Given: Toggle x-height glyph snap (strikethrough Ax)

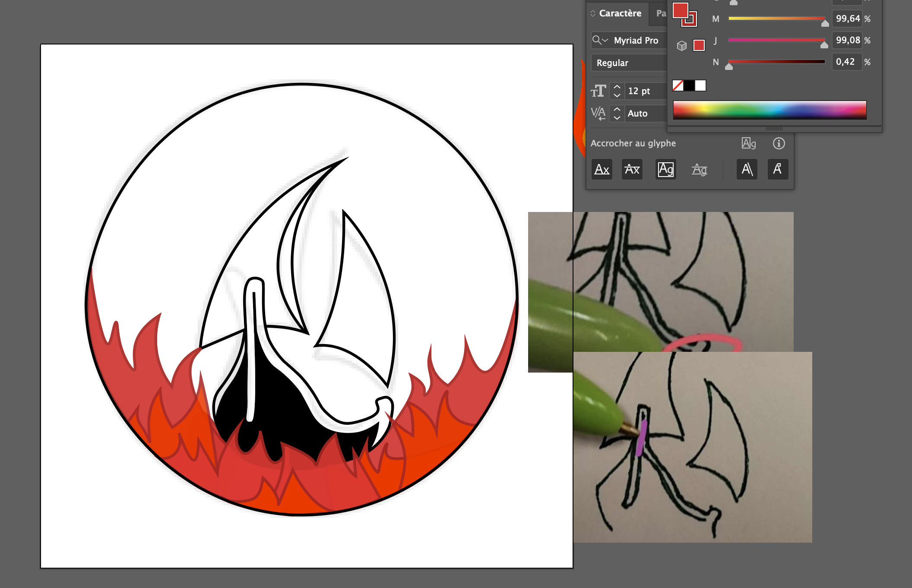Looking at the screenshot, I should pyautogui.click(x=632, y=169).
